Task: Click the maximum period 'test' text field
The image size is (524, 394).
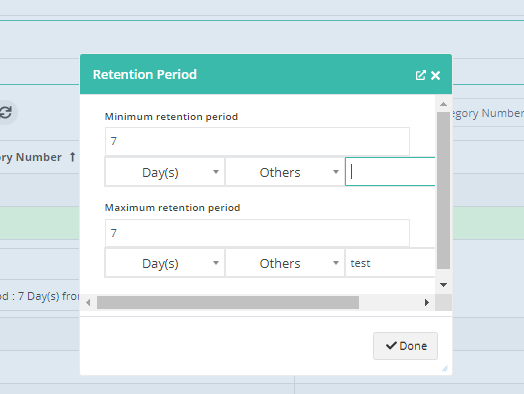Action: 390,263
